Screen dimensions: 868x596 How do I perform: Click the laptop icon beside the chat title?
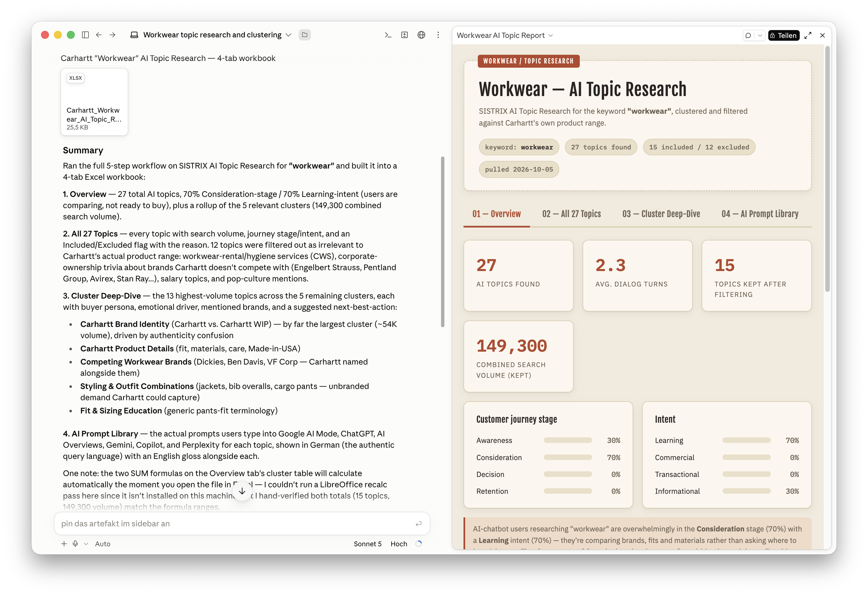pyautogui.click(x=134, y=35)
